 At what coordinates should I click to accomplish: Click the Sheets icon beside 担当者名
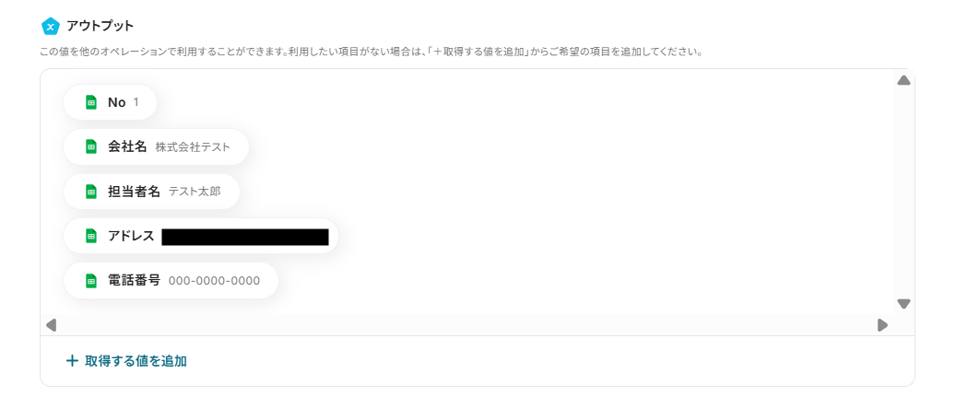[91, 192]
